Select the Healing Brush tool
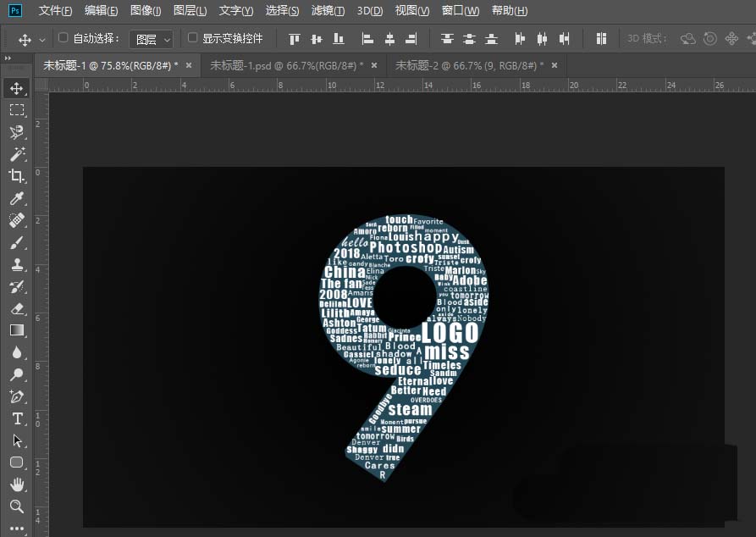The image size is (756, 537). tap(17, 220)
